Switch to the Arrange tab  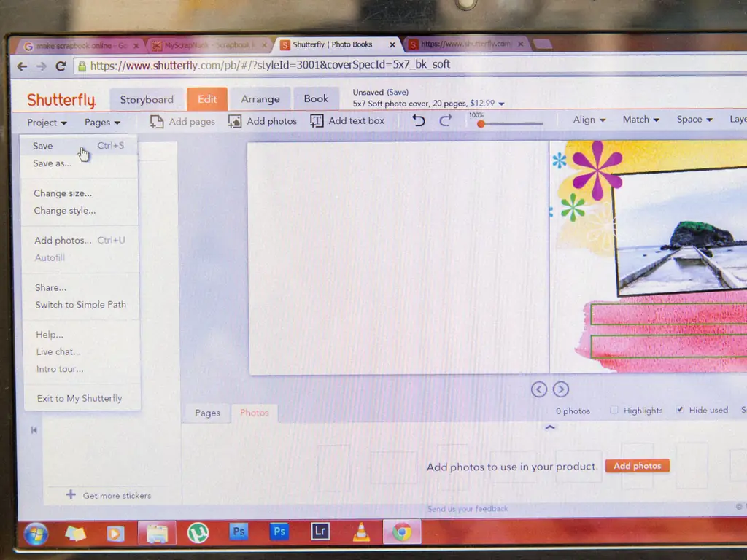(x=260, y=99)
